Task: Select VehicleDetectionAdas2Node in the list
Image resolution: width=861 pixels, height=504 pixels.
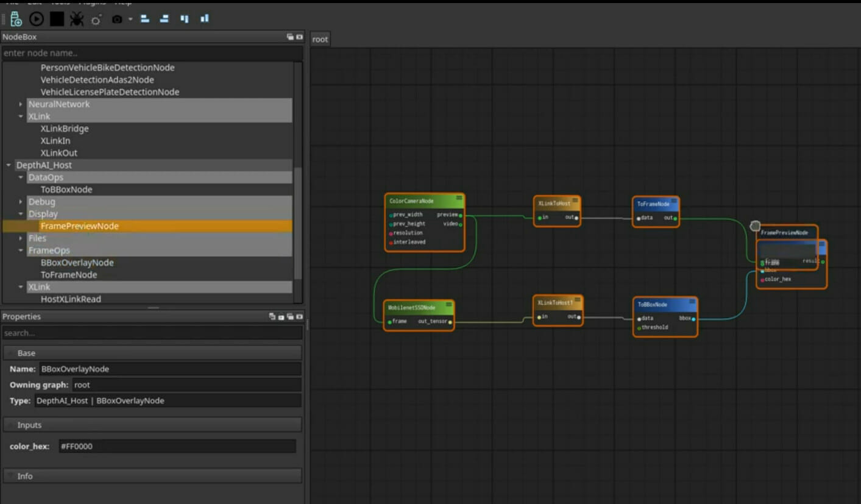Action: point(97,80)
